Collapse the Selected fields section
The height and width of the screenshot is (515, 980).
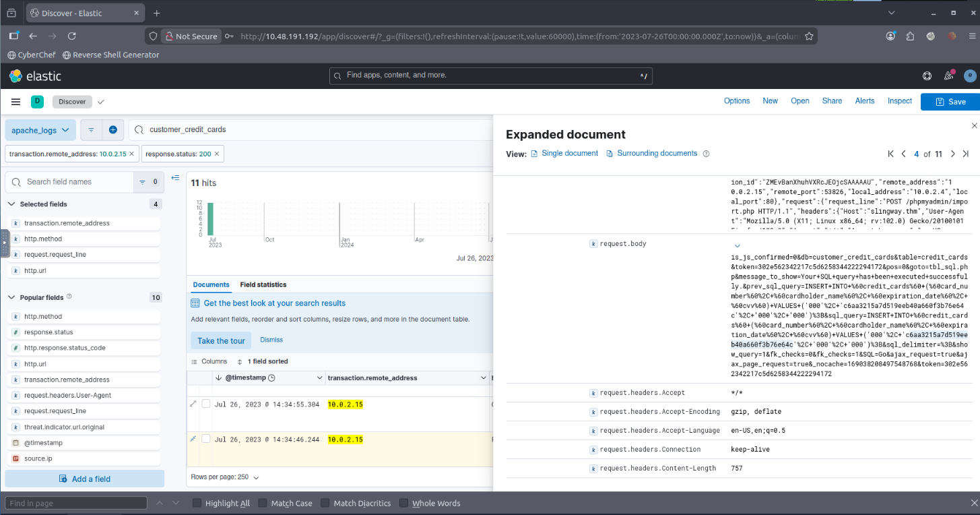click(x=11, y=204)
